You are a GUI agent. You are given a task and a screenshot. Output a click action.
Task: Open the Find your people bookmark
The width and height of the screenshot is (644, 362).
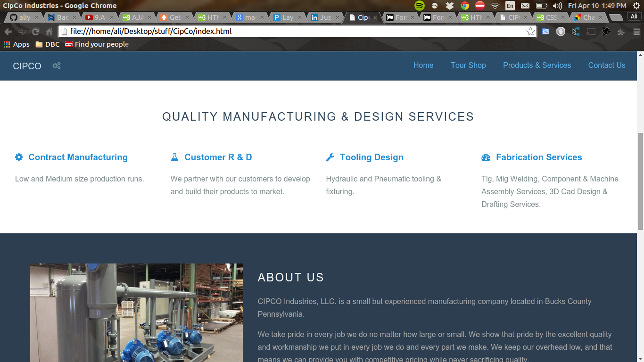point(97,44)
